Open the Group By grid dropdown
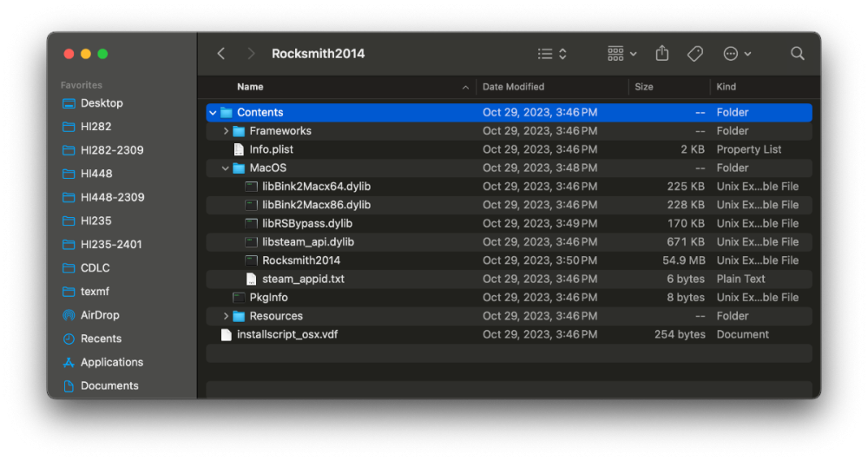 [x=621, y=54]
